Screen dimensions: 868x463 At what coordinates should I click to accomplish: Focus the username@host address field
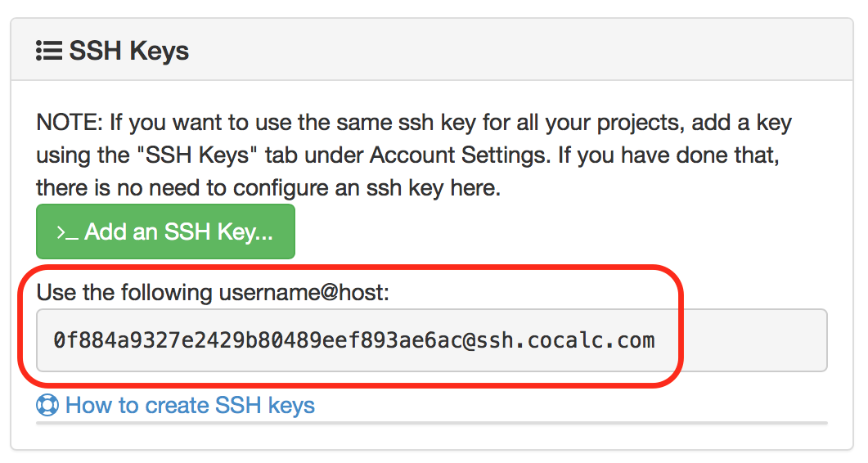click(x=431, y=340)
